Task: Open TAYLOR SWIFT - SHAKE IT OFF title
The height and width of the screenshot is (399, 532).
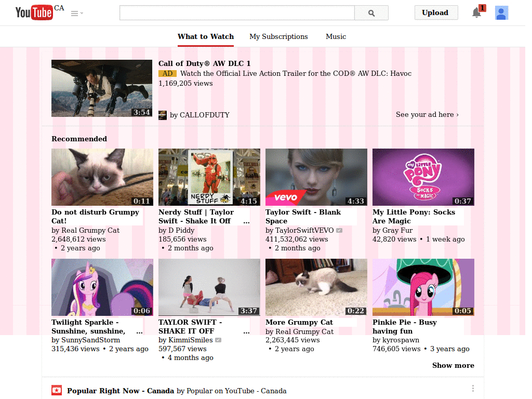Action: pyautogui.click(x=190, y=327)
